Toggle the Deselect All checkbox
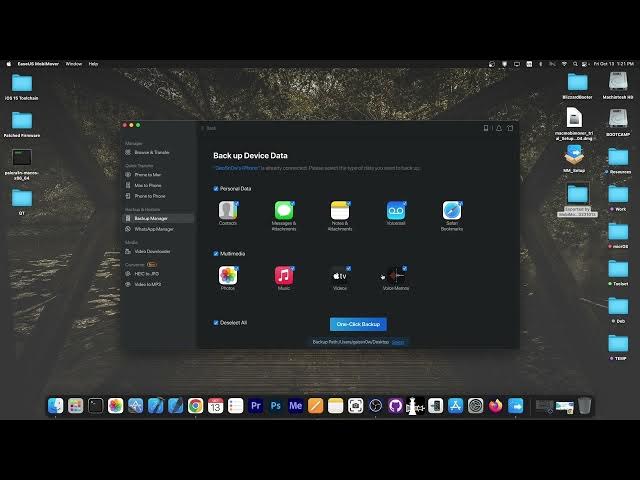 [216, 322]
